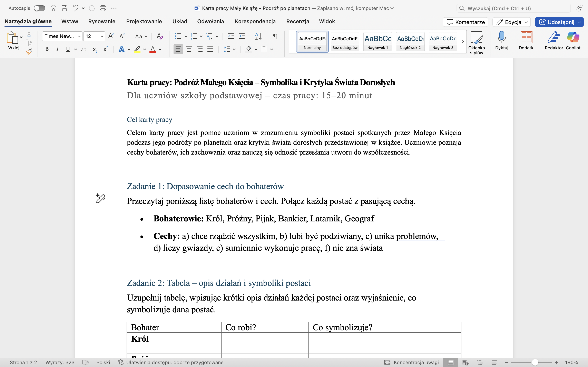Toggle bold formatting
Viewport: 588px width, 367px height.
point(47,50)
